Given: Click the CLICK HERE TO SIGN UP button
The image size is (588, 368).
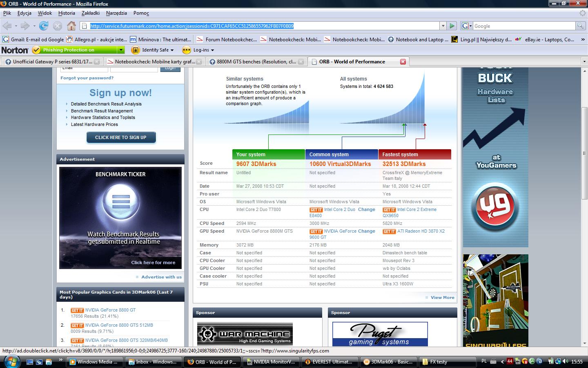Looking at the screenshot, I should [121, 137].
